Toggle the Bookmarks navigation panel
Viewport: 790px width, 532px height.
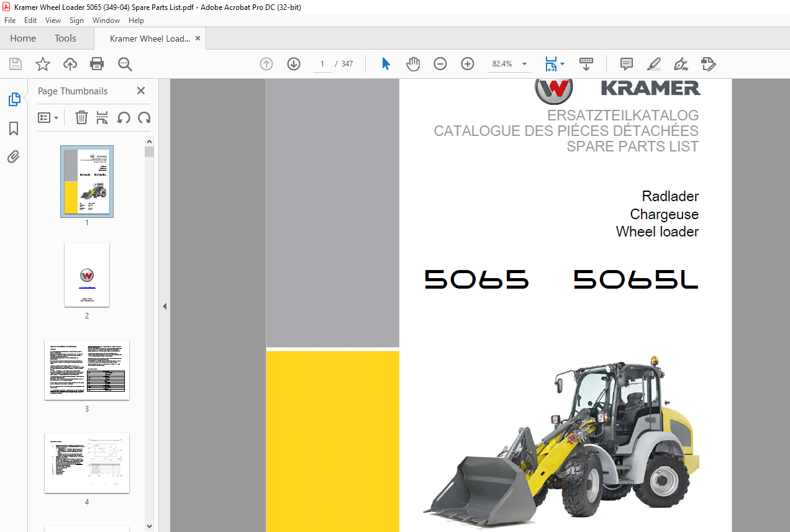pos(14,128)
